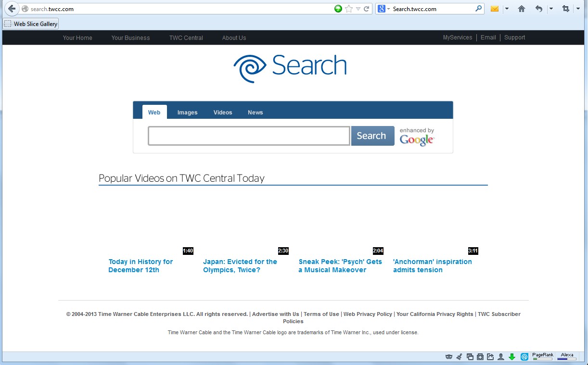The height and width of the screenshot is (365, 588).
Task: Click the magnifying glass in browser search box
Action: tap(479, 9)
